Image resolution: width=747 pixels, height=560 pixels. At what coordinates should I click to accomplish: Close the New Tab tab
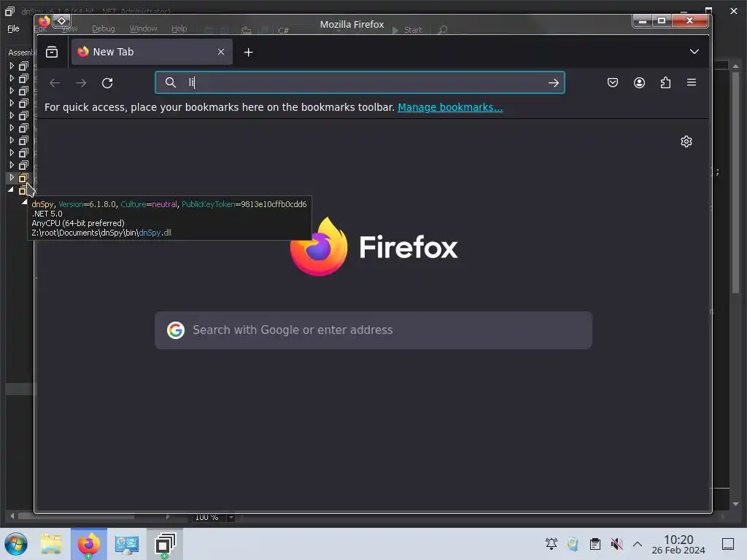click(x=220, y=52)
